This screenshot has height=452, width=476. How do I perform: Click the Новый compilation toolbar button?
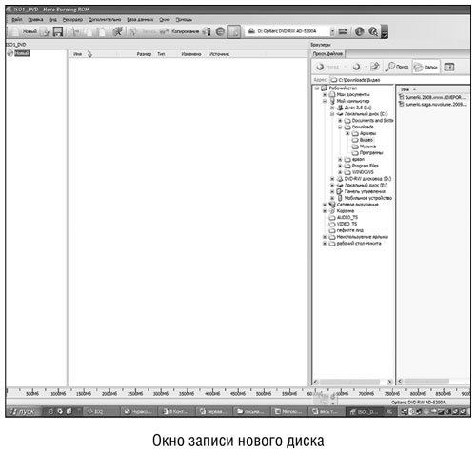(x=24, y=31)
